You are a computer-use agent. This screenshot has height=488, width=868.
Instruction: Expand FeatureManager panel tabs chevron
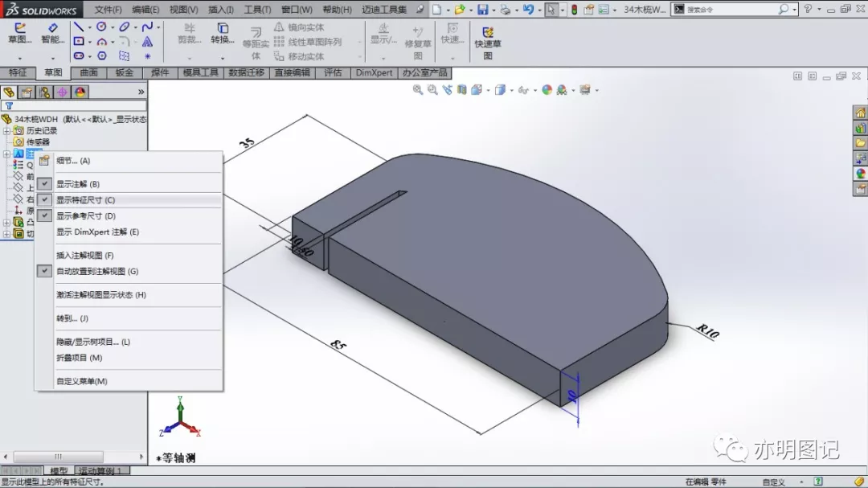click(x=141, y=92)
